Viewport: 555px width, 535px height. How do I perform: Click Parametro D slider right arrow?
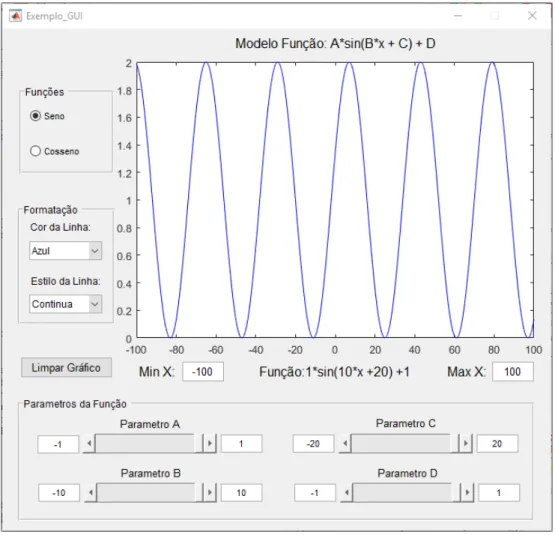click(x=468, y=493)
